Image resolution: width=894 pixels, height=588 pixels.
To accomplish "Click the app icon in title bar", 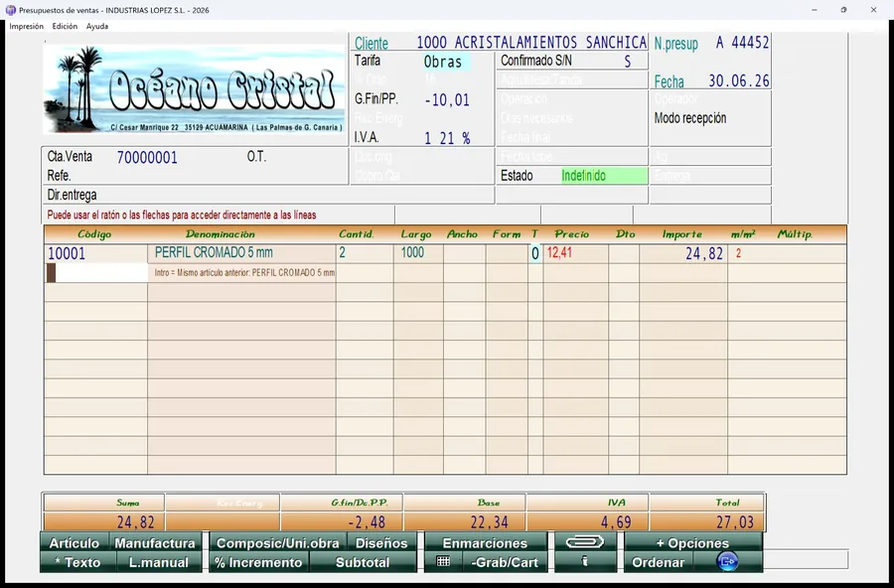I will pos(10,10).
